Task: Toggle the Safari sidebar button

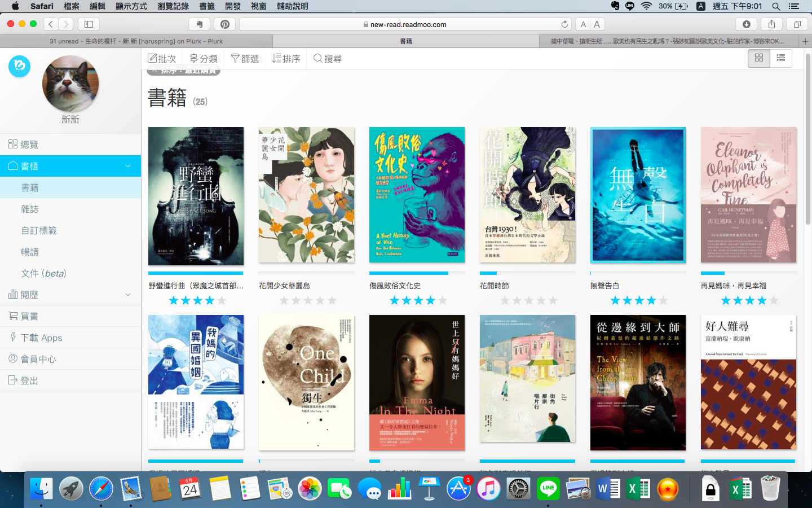Action: click(89, 24)
